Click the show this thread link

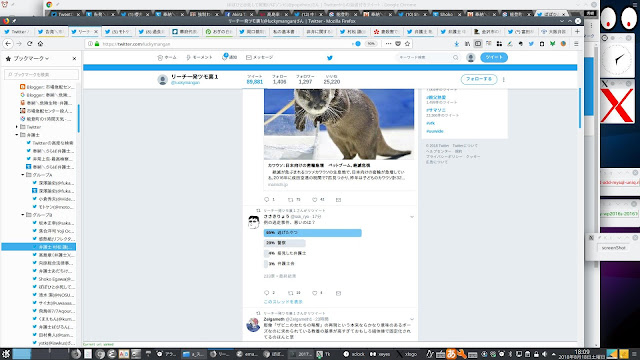(283, 302)
